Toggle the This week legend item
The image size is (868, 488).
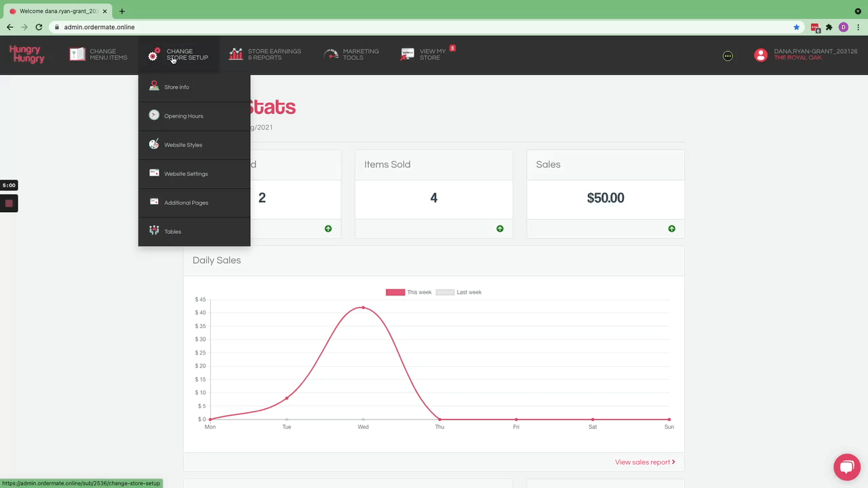[x=409, y=292]
